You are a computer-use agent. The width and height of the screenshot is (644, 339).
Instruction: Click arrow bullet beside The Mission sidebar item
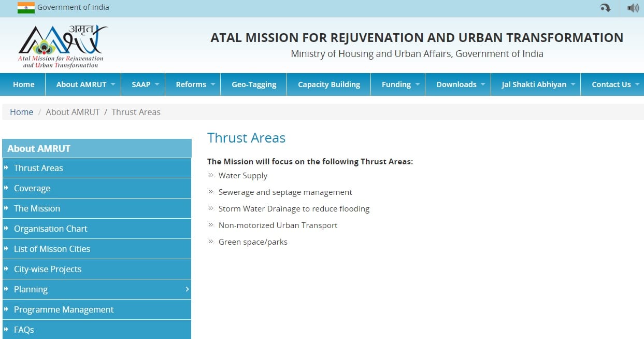pos(6,208)
